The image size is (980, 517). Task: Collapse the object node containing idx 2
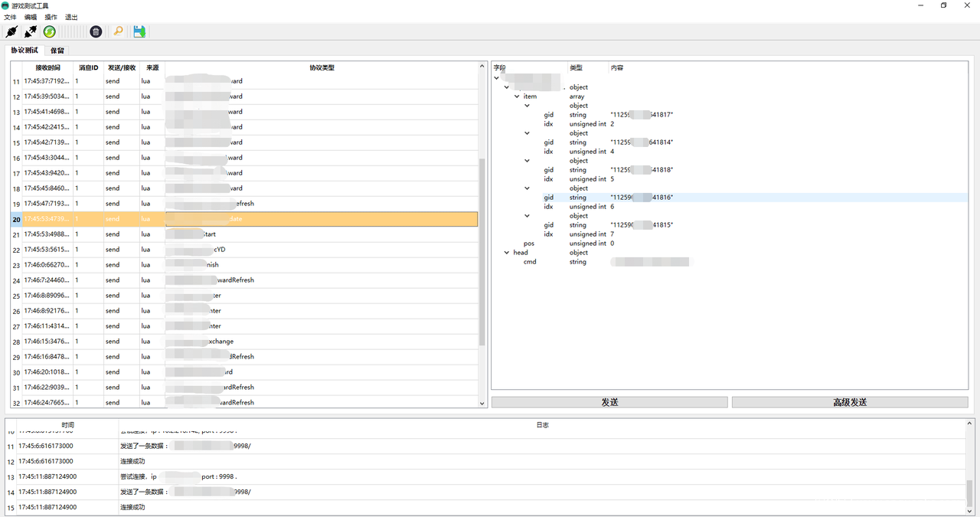pyautogui.click(x=527, y=106)
